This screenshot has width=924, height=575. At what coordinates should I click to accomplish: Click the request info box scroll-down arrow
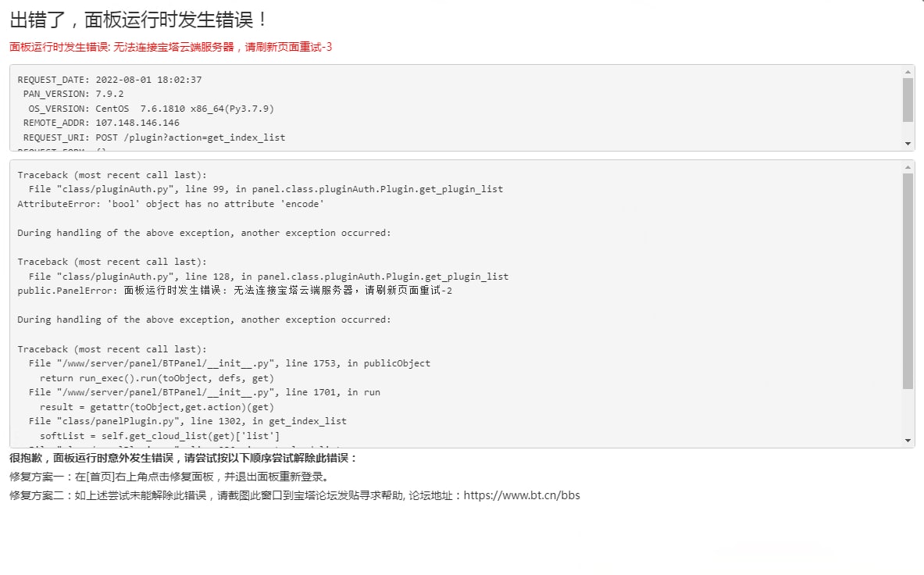pyautogui.click(x=908, y=145)
